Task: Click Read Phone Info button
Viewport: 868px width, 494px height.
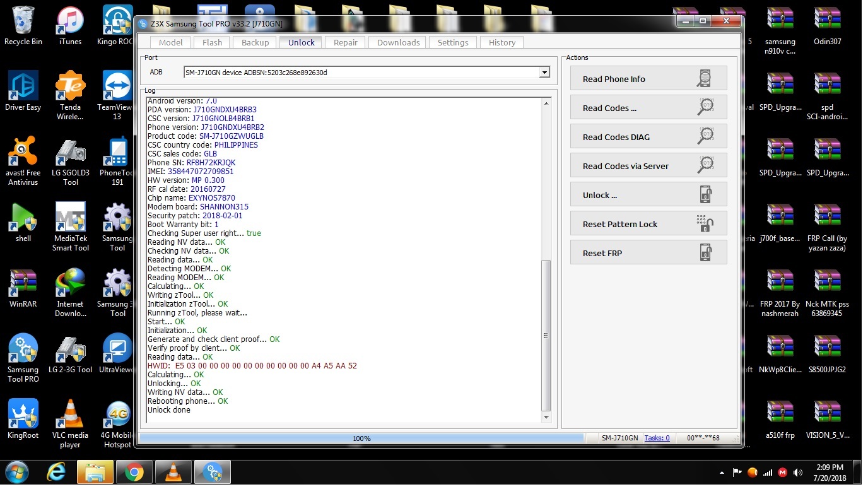Action: (x=648, y=79)
